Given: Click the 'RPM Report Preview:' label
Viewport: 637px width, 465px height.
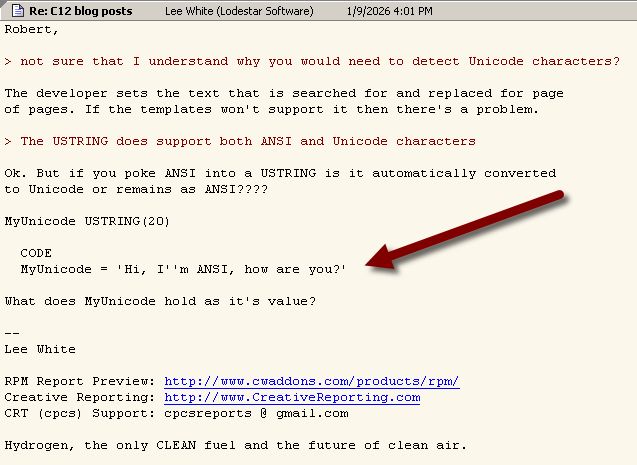Looking at the screenshot, I should [80, 381].
